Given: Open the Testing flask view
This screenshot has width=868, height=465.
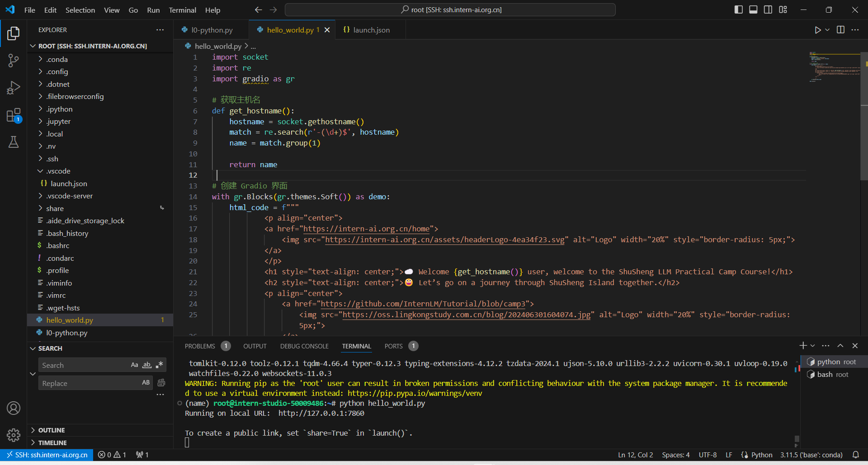Looking at the screenshot, I should click(x=14, y=142).
